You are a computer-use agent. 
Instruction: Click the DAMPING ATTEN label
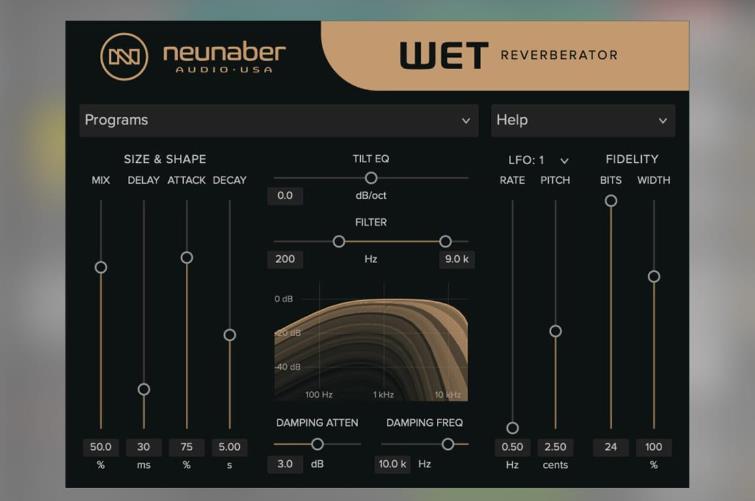[x=317, y=422]
